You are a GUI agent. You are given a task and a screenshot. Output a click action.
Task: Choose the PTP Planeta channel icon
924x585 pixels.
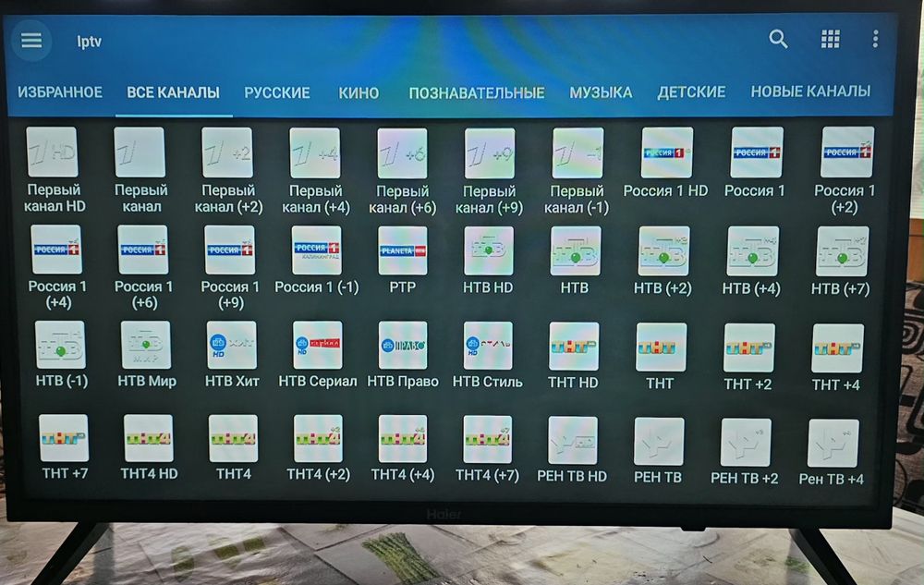(x=403, y=250)
